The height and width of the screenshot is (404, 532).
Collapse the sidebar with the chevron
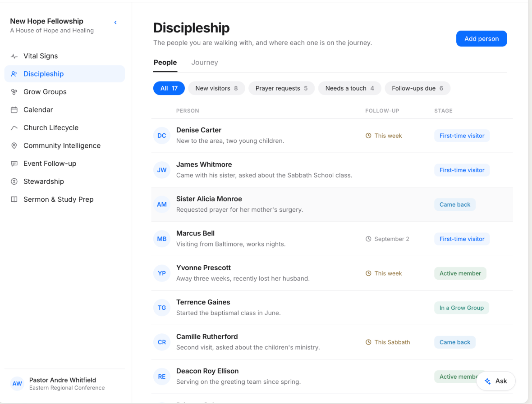click(x=115, y=23)
